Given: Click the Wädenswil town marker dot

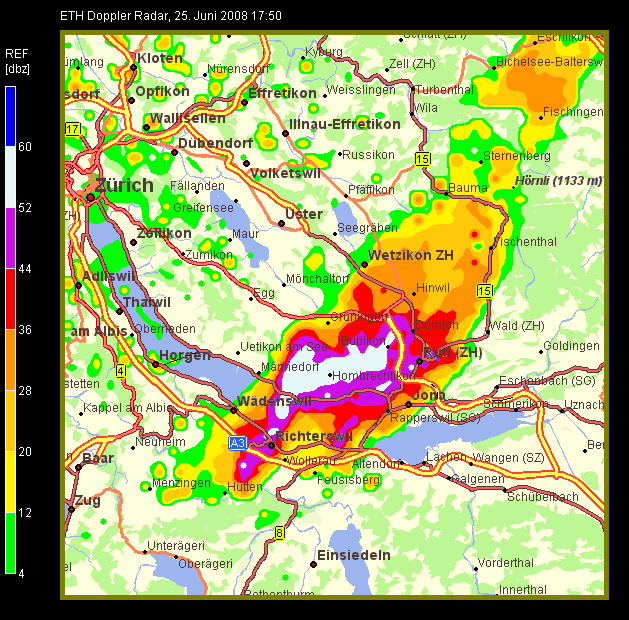Looking at the screenshot, I should pos(233,410).
